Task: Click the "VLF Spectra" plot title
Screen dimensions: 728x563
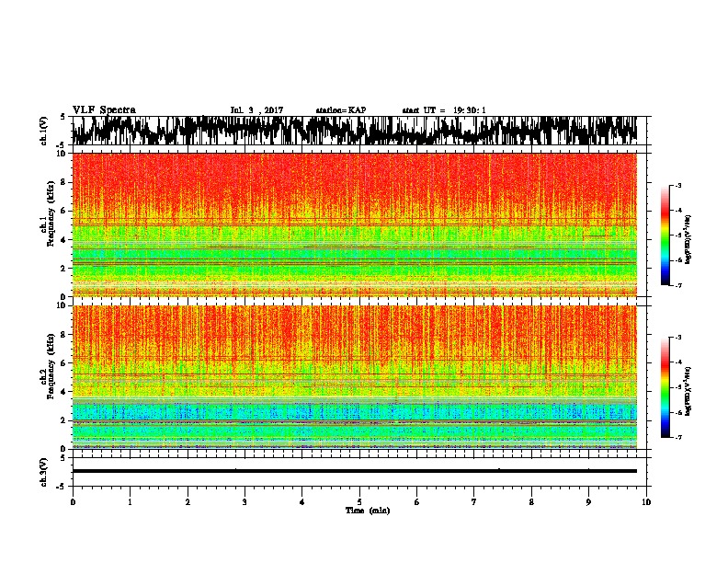Action: 104,109
